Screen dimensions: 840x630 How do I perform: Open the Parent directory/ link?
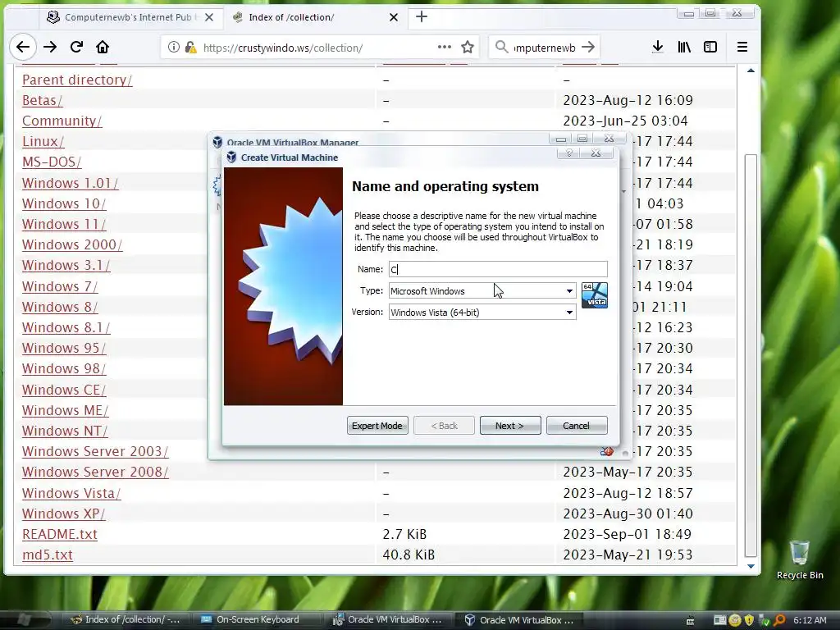point(77,80)
